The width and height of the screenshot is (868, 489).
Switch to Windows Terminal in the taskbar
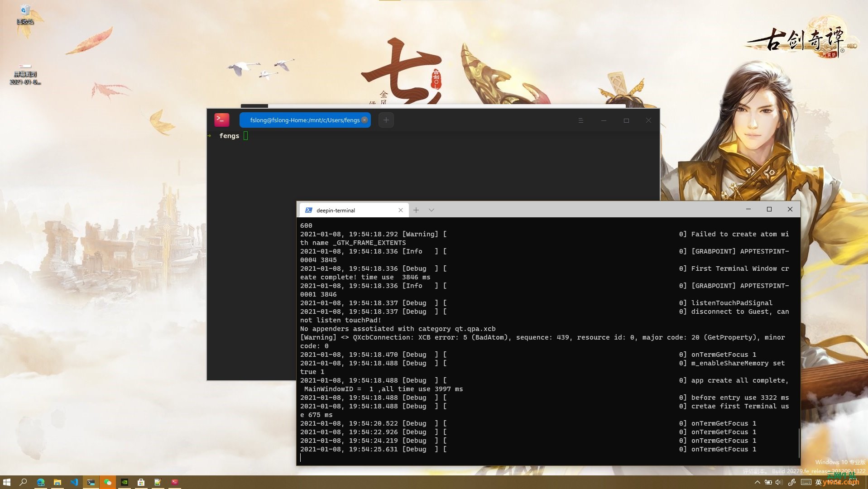[x=91, y=482]
